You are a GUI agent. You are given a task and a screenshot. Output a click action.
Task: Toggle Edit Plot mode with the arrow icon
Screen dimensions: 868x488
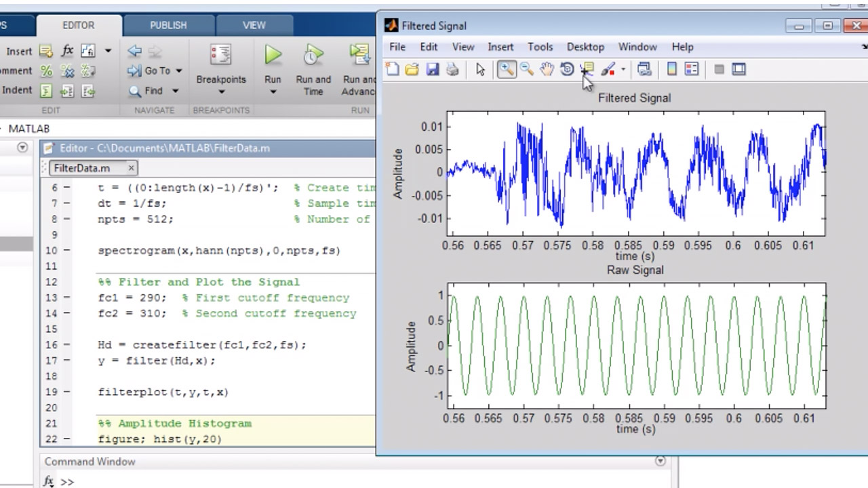tap(479, 68)
